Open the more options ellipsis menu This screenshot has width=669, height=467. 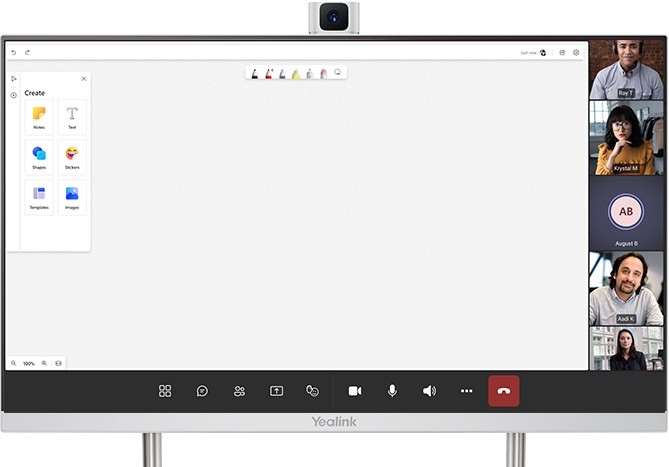click(x=466, y=391)
